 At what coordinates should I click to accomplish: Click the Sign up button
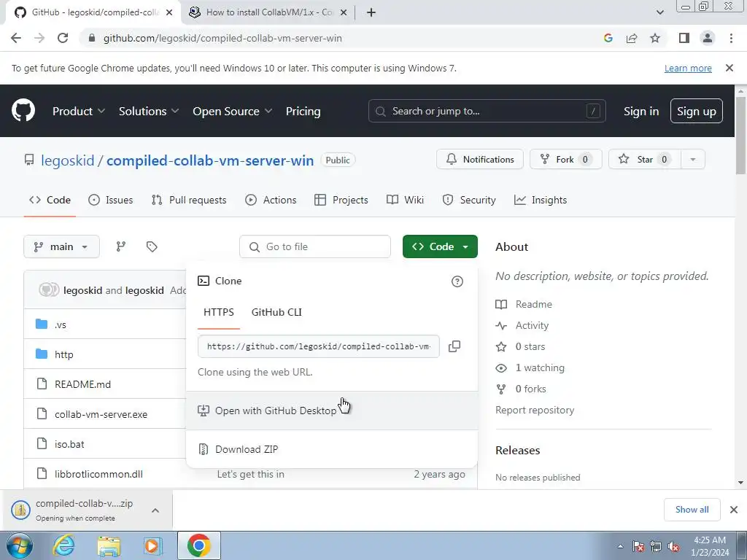tap(696, 111)
